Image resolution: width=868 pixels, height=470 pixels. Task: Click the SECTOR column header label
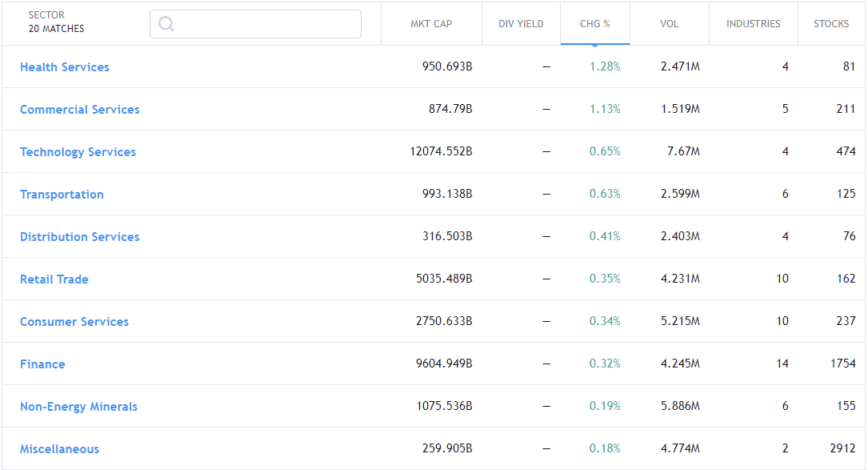(x=46, y=15)
